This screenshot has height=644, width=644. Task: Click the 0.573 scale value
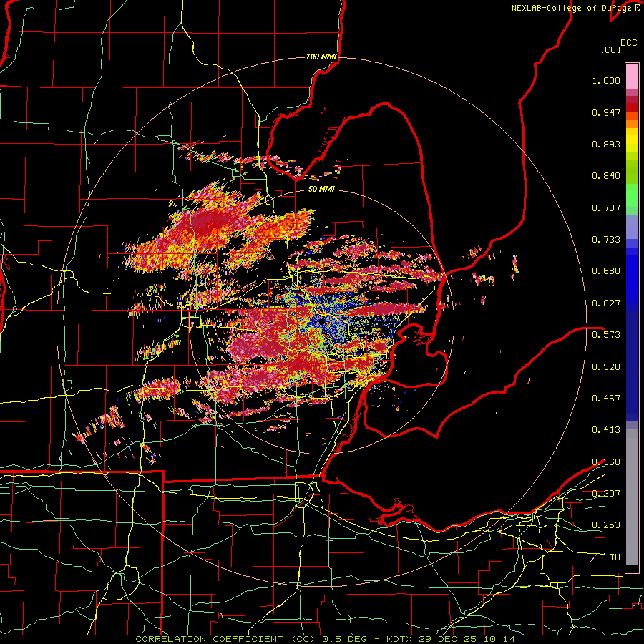(606, 335)
